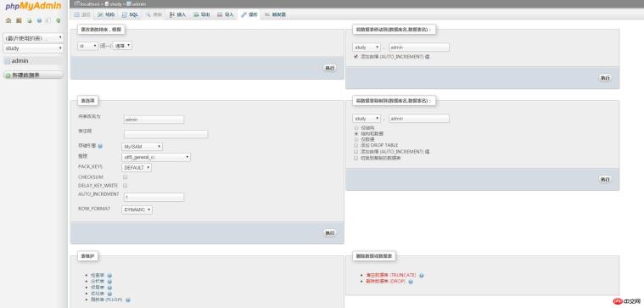Switch to the 触发器 tab
The height and width of the screenshot is (308, 644).
pos(275,14)
